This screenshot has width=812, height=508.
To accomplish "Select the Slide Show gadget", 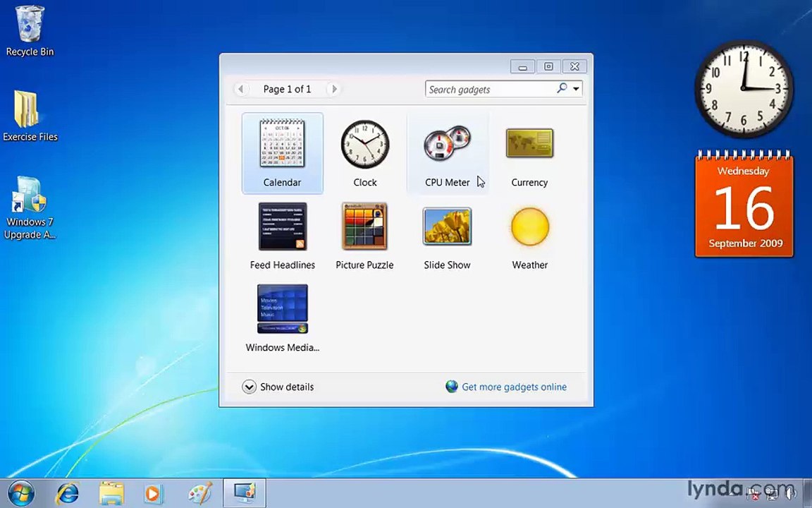I will tap(447, 236).
